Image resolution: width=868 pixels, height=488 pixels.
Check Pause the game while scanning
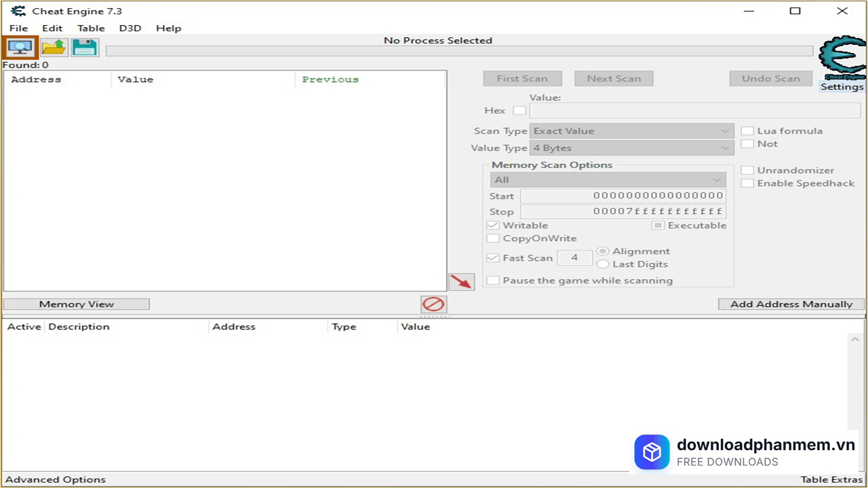click(x=493, y=281)
